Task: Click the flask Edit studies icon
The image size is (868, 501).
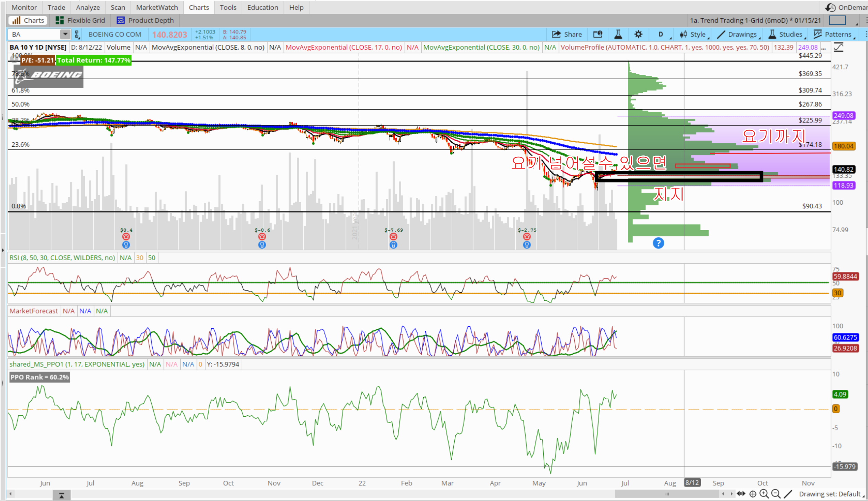Action: [x=618, y=34]
